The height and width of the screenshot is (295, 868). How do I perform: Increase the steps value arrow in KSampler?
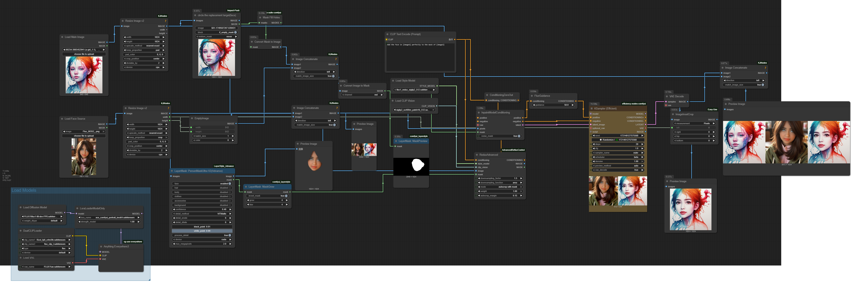click(642, 145)
